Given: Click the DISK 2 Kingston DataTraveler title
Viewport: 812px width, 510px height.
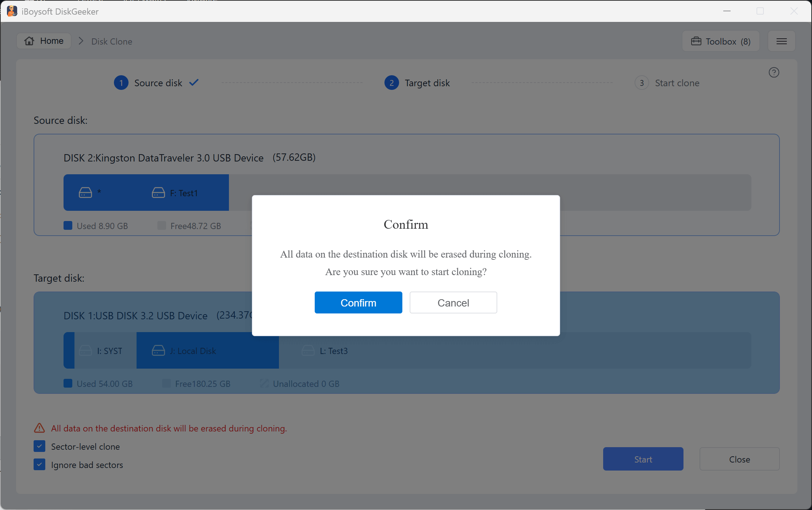Looking at the screenshot, I should [164, 158].
